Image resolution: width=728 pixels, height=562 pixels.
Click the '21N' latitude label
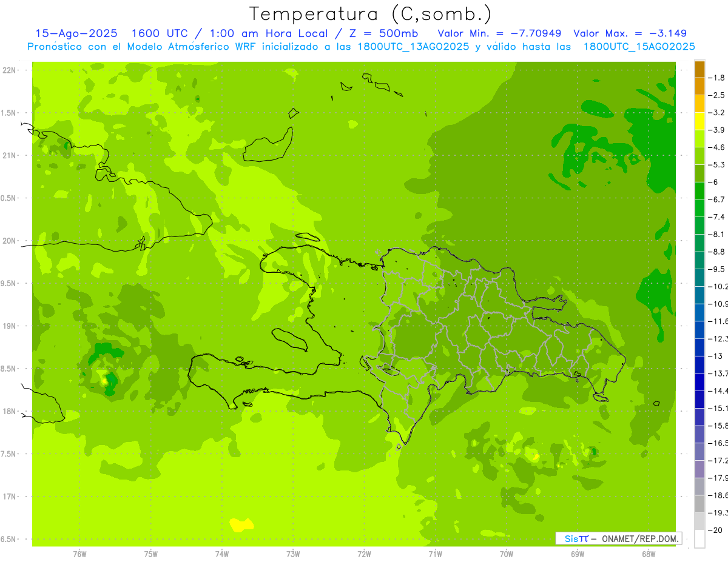tap(8, 155)
